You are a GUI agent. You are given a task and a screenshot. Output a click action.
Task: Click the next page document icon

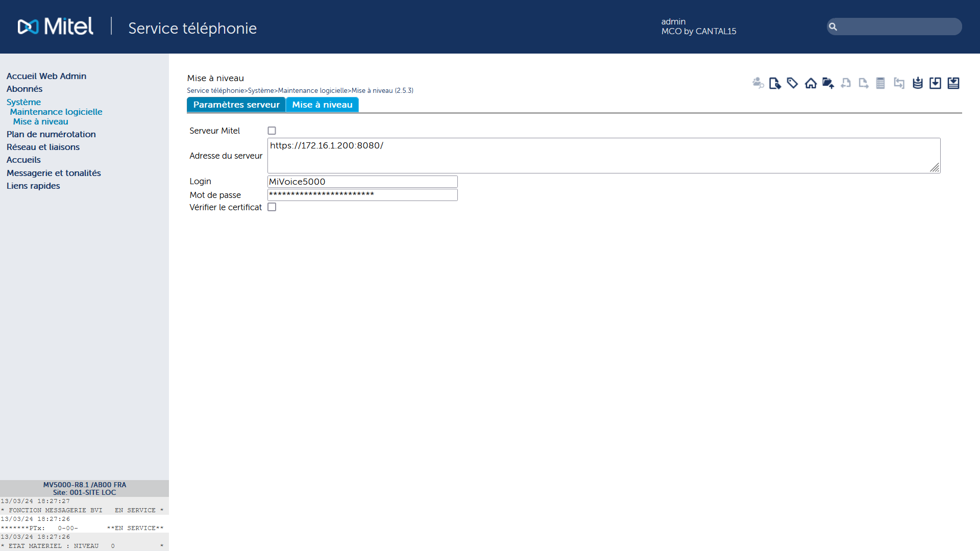pos(864,83)
